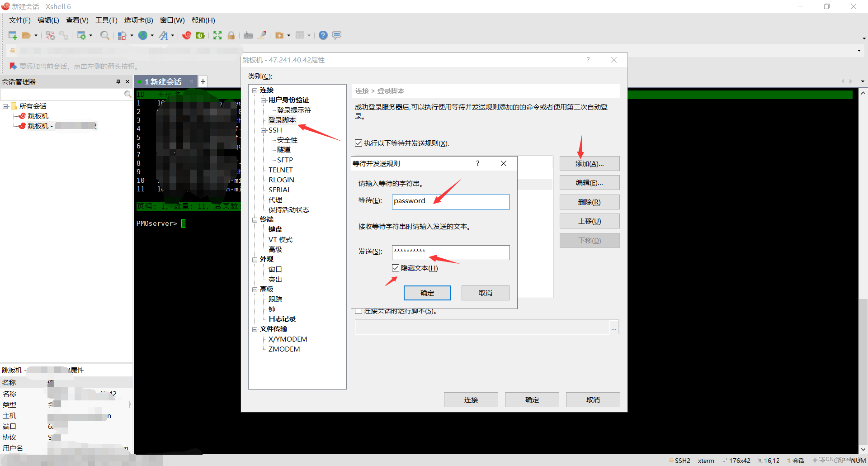Image resolution: width=868 pixels, height=466 pixels.
Task: Close the session manager panel
Action: click(x=127, y=82)
